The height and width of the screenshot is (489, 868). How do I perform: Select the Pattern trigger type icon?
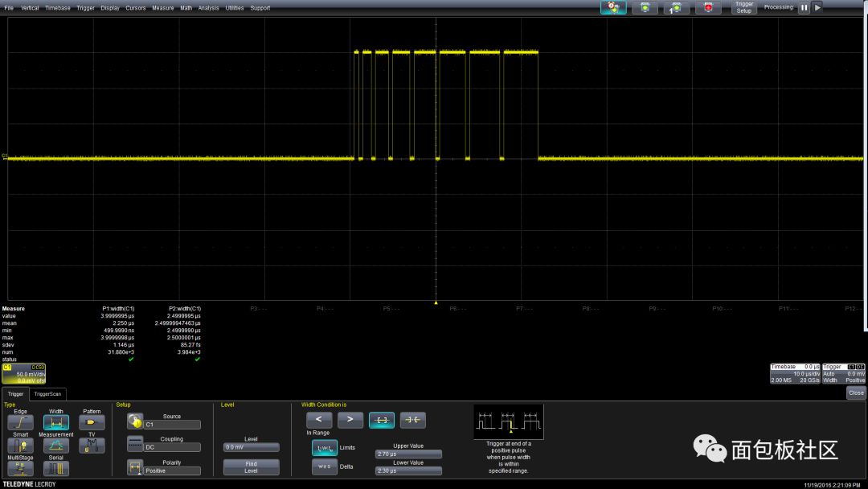click(92, 422)
